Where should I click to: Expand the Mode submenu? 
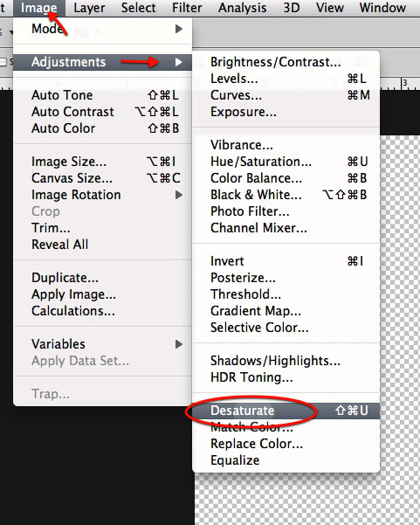click(102, 29)
